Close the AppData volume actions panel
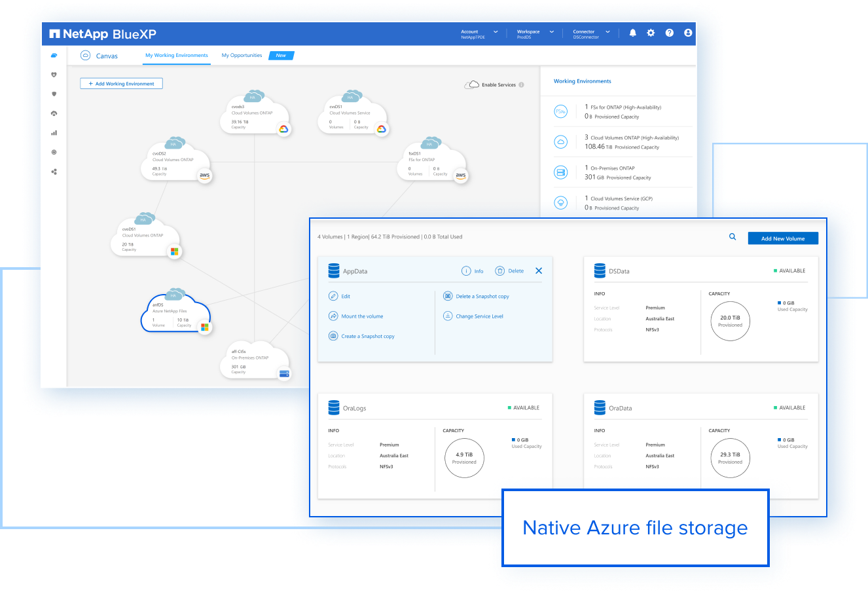Screen dimensions: 868x592 coord(539,270)
